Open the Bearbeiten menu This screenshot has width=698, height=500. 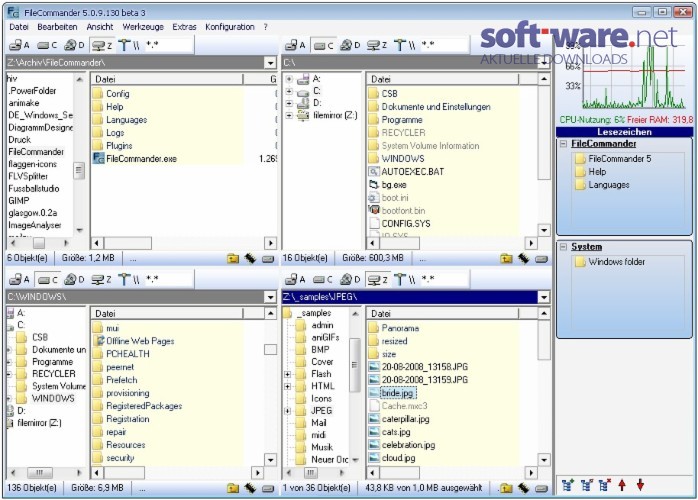(x=57, y=27)
